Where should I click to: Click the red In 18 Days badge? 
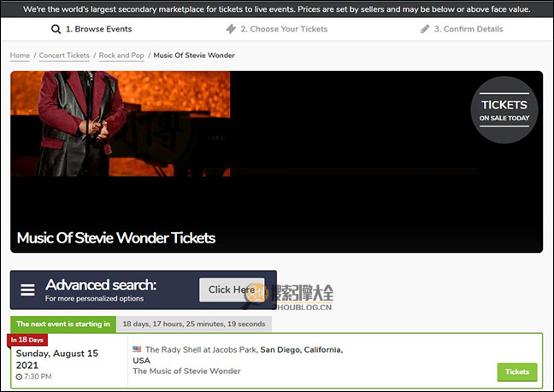27,340
